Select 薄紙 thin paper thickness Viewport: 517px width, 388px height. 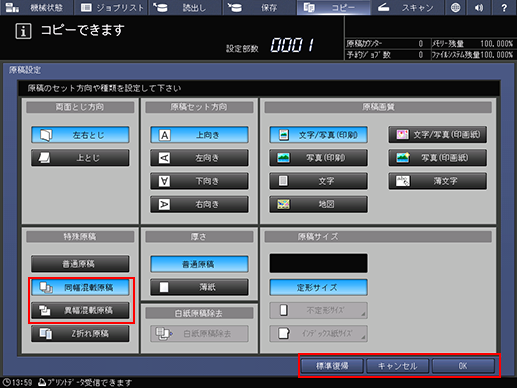point(199,287)
